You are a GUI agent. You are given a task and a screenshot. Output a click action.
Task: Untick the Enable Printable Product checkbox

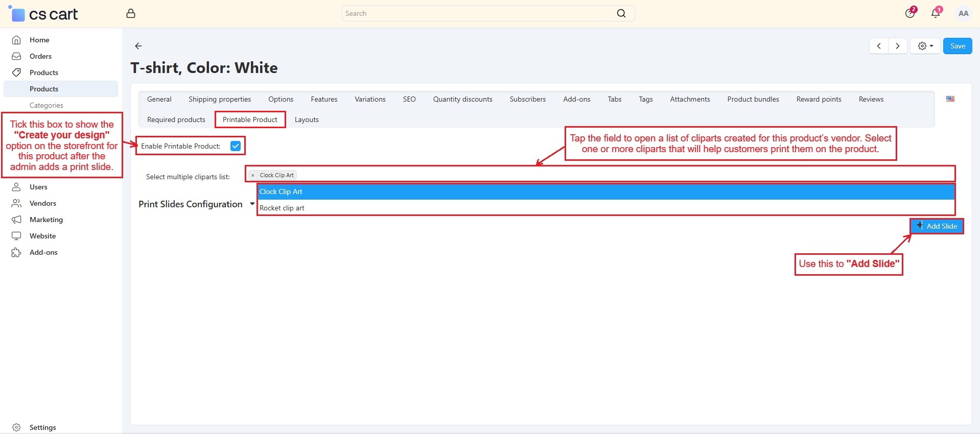click(236, 146)
